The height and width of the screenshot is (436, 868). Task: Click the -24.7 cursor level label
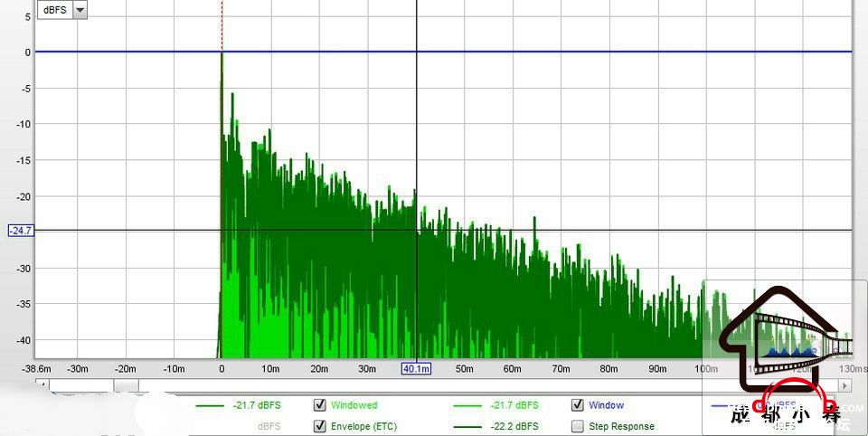coord(21,231)
